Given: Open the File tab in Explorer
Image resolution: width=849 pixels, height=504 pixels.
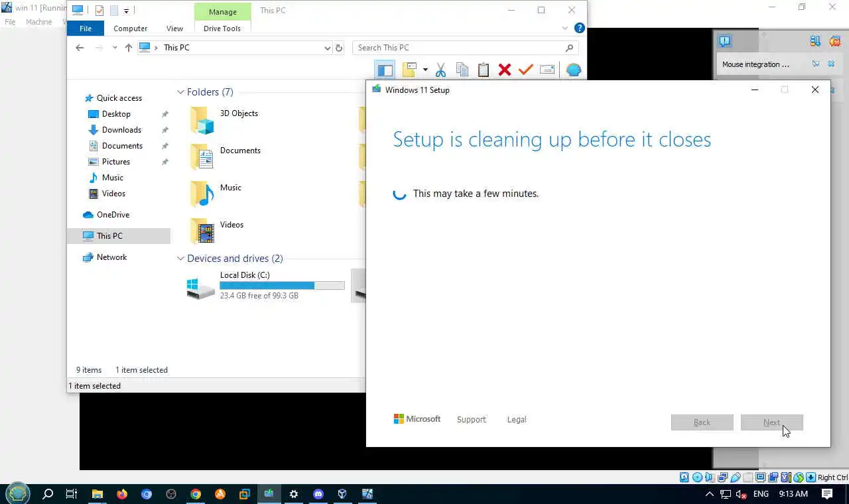Looking at the screenshot, I should click(x=86, y=29).
